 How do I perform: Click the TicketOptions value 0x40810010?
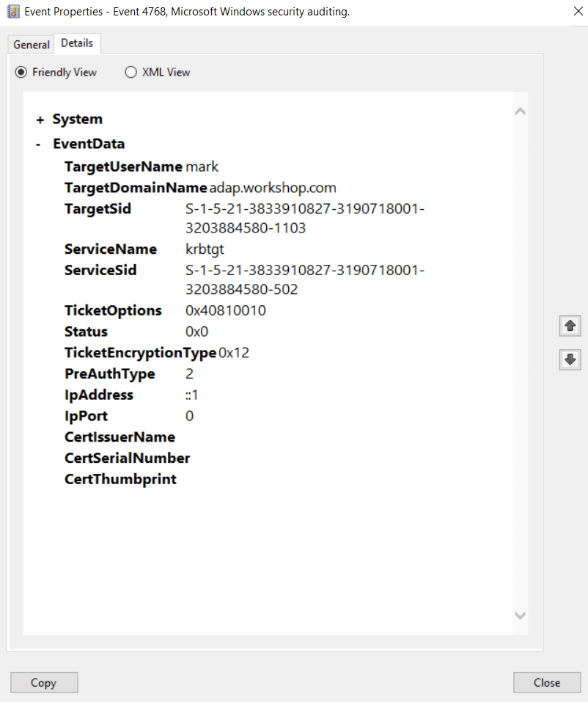(x=226, y=310)
